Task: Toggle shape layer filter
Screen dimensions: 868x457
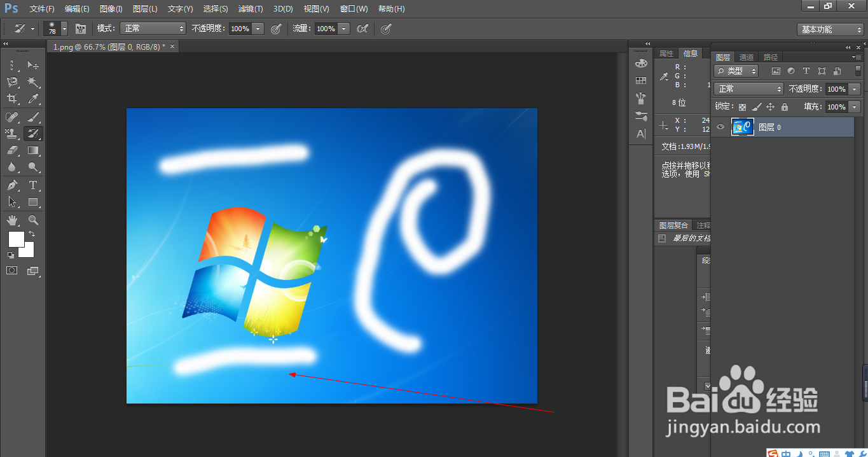Action: (x=822, y=71)
